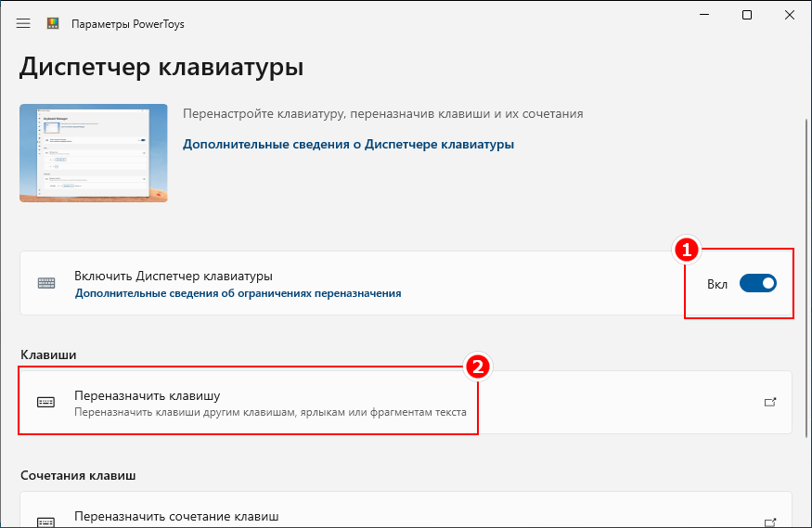The image size is (812, 528).
Task: Open the Переназначить клавишу card
Action: tap(406, 402)
